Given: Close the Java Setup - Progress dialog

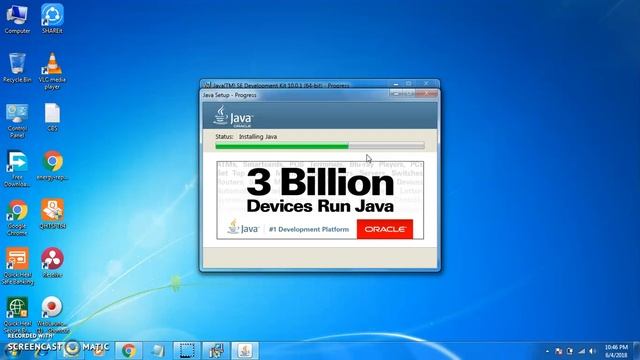Looking at the screenshot, I should click(x=427, y=94).
